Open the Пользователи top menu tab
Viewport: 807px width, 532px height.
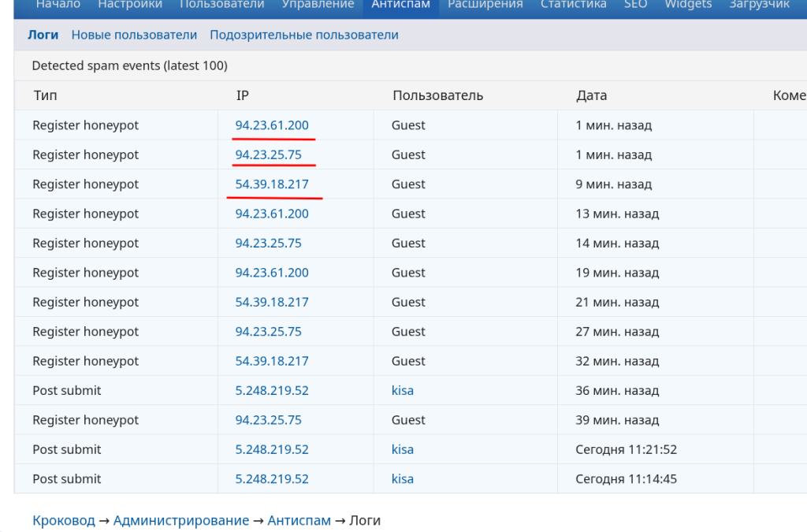[x=222, y=5]
